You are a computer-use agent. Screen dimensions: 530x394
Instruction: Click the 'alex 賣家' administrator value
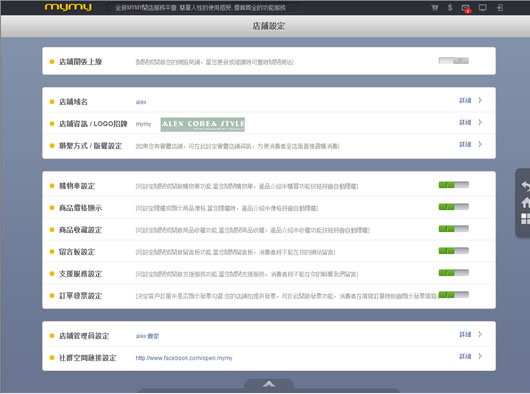point(147,336)
